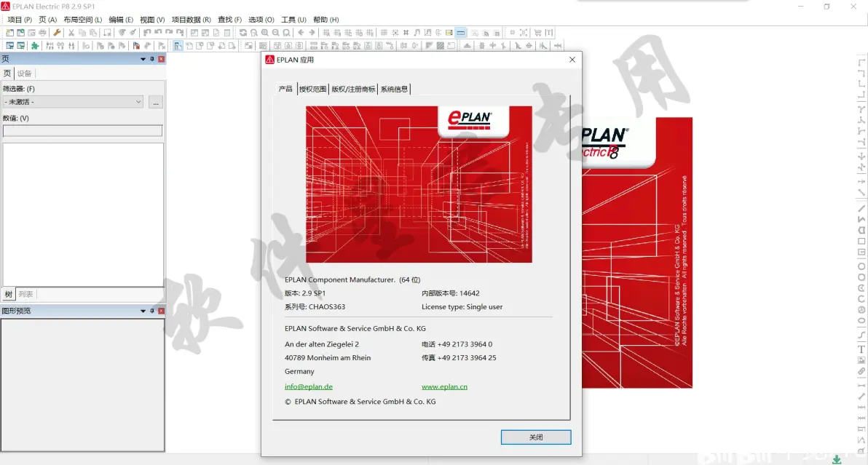Select the Text tool (T) in right toolbar
The image size is (868, 465).
click(861, 349)
